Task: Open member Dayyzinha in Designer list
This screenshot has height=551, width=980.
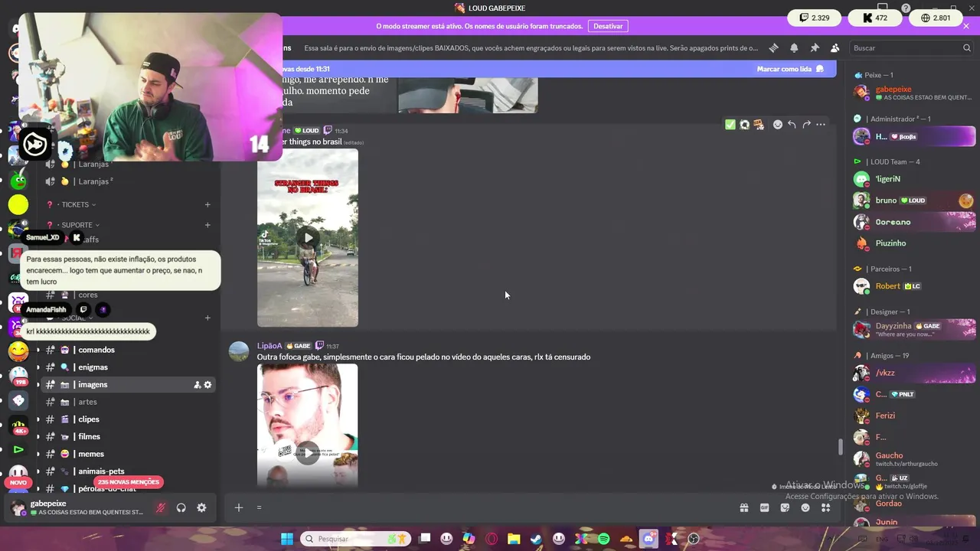Action: coord(913,329)
